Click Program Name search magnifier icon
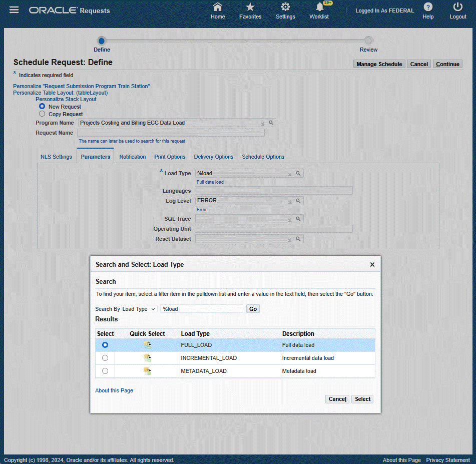 coord(271,123)
